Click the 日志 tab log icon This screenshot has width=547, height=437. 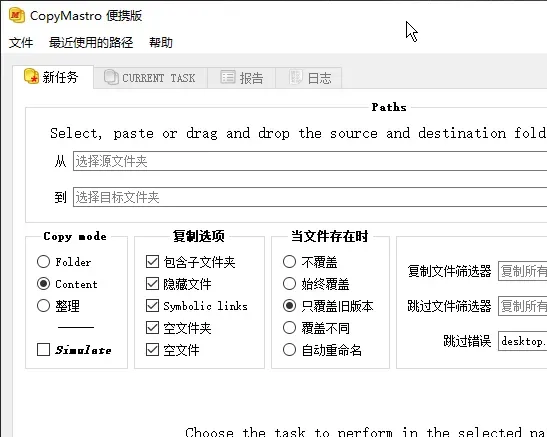tap(296, 77)
